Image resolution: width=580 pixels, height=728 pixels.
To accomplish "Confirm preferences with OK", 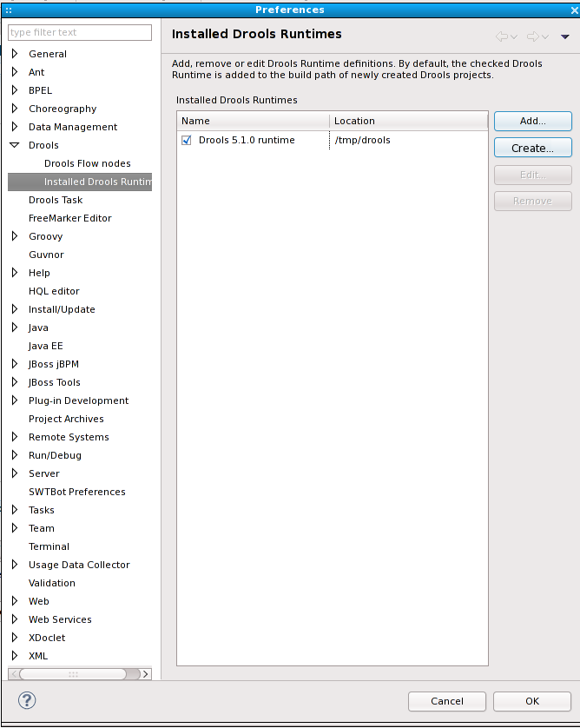I will tap(532, 701).
